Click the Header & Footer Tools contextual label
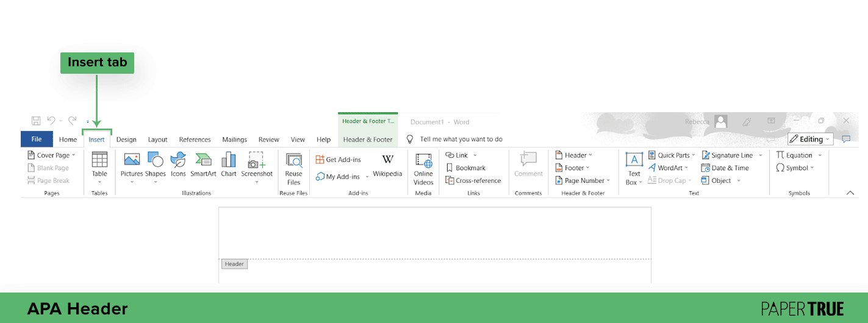868x323 pixels. [x=368, y=121]
